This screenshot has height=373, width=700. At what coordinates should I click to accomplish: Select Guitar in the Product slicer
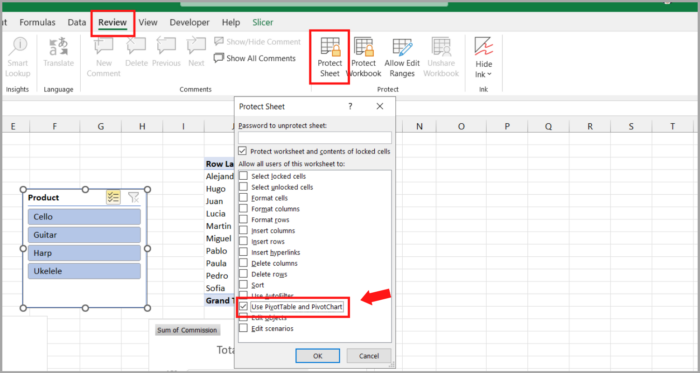(x=84, y=235)
